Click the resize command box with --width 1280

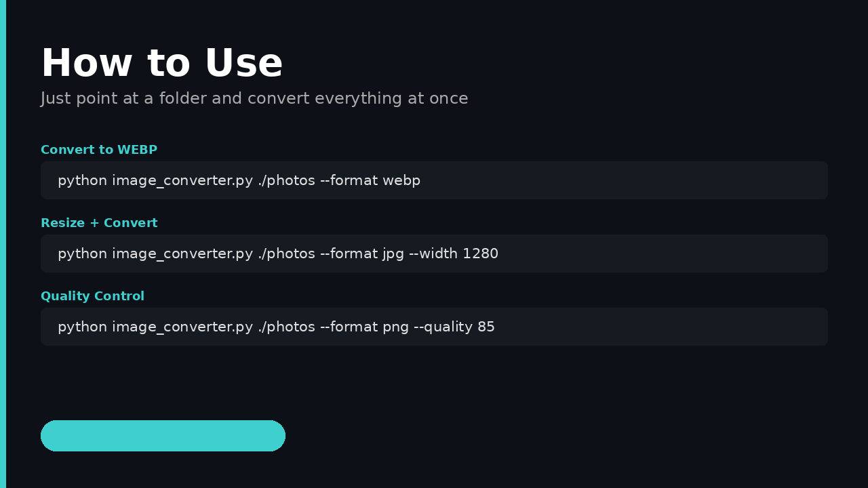[434, 253]
